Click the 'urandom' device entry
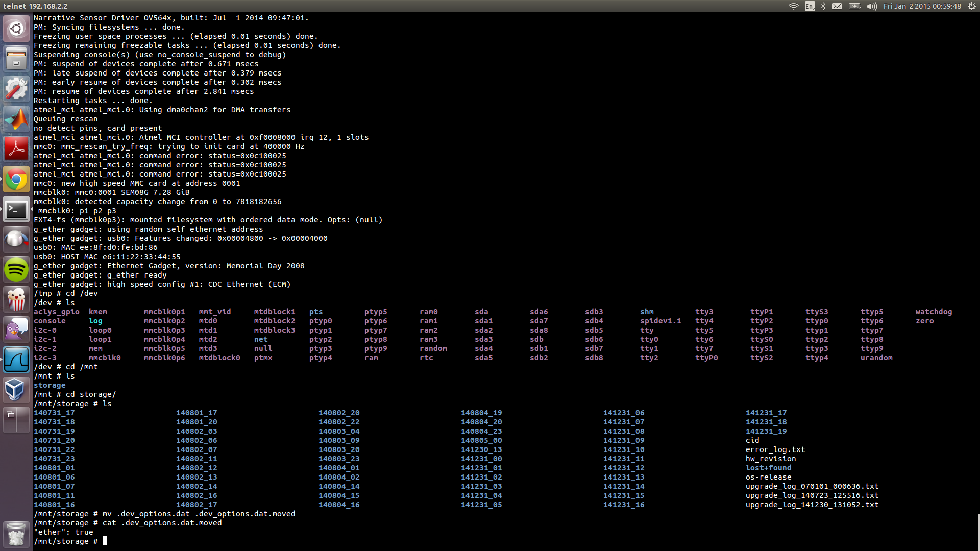The height and width of the screenshot is (551, 980). click(876, 358)
